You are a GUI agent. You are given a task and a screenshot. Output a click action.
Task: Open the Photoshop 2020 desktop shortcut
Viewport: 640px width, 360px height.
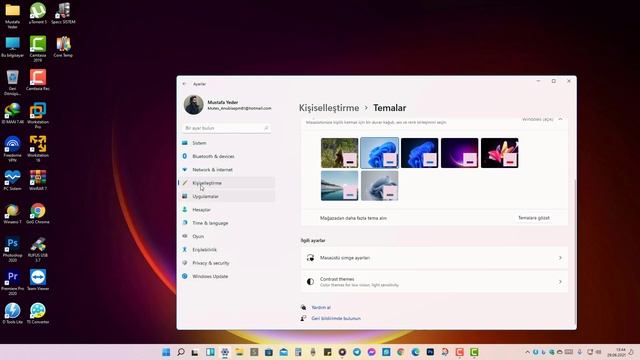[12, 249]
